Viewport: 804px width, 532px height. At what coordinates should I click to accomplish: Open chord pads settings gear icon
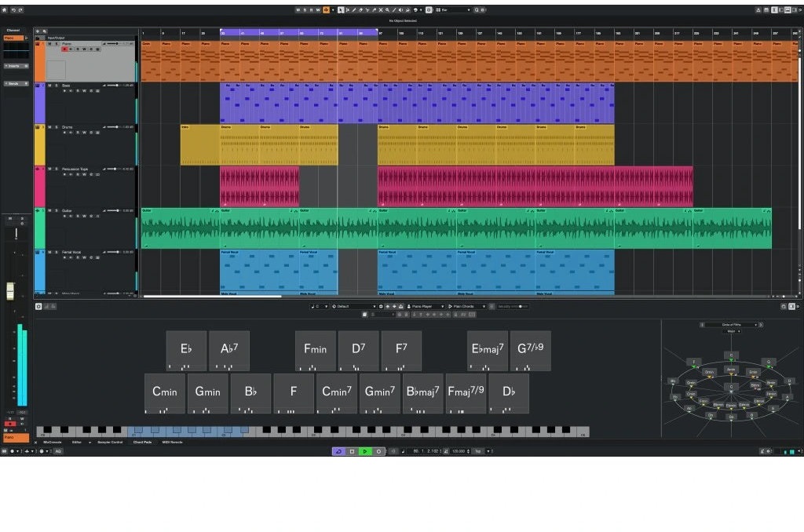click(381, 307)
